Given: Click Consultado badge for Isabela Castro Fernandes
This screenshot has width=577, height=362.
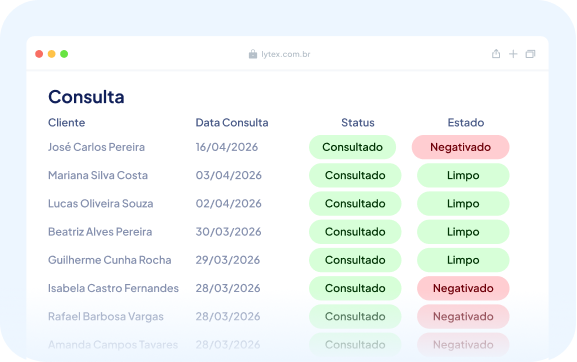Looking at the screenshot, I should [355, 288].
